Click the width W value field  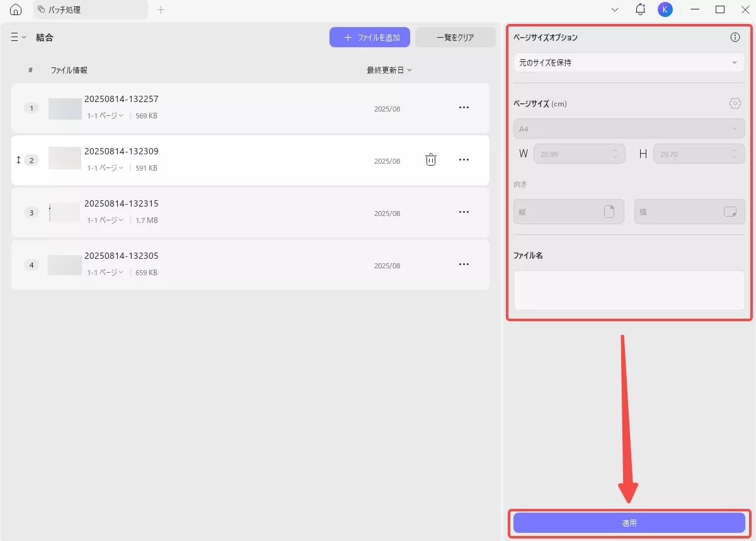pos(579,154)
